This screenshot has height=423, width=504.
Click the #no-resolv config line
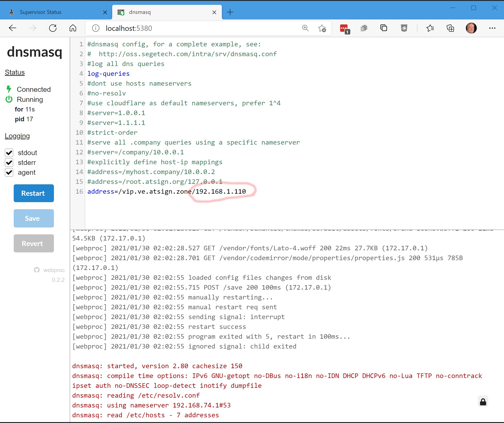coord(106,93)
